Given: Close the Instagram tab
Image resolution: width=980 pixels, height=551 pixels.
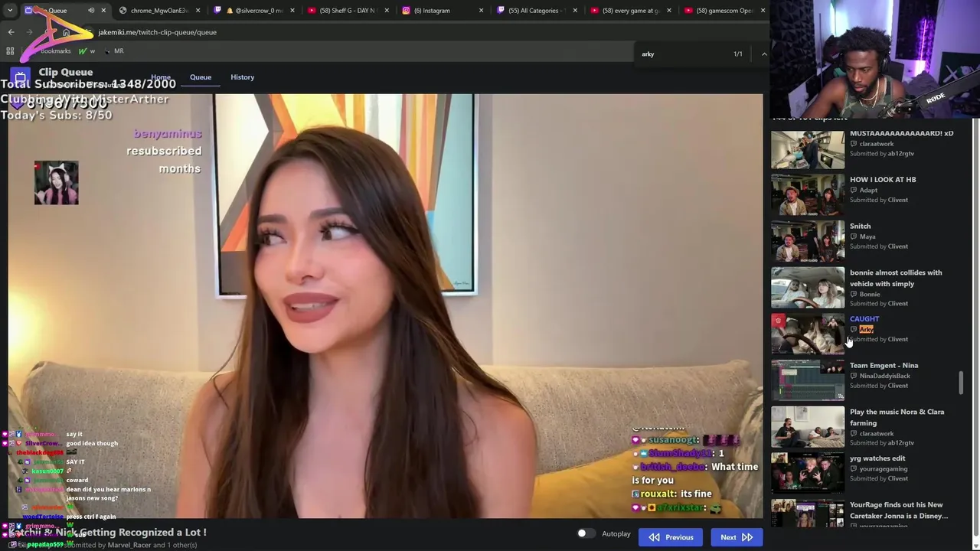Looking at the screenshot, I should (481, 10).
